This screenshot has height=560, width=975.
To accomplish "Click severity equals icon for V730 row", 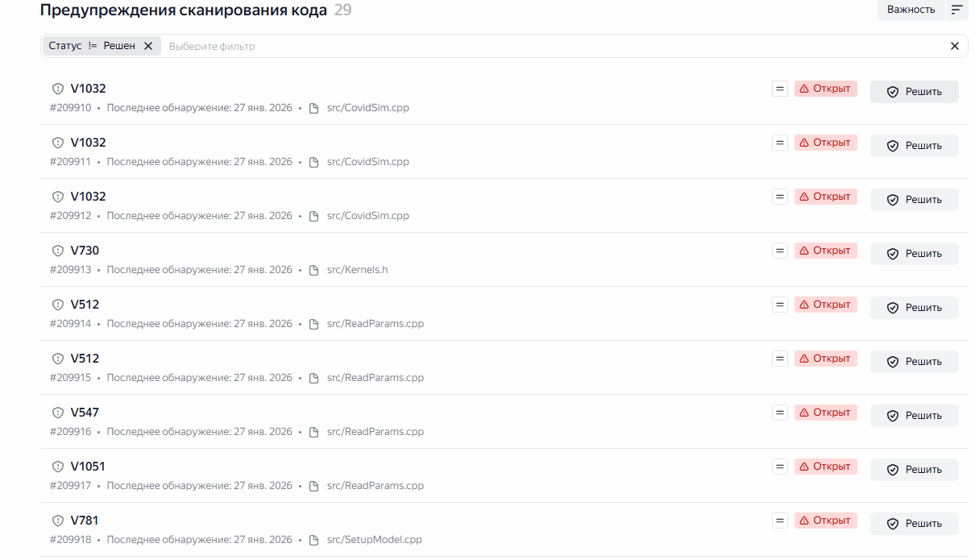I will tap(779, 251).
